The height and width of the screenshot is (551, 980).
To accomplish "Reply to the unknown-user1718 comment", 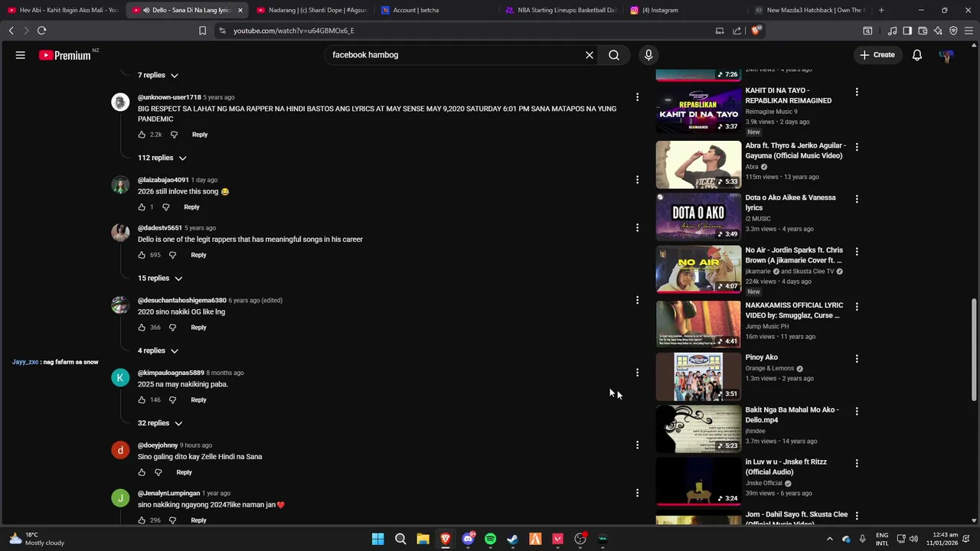I will 200,135.
